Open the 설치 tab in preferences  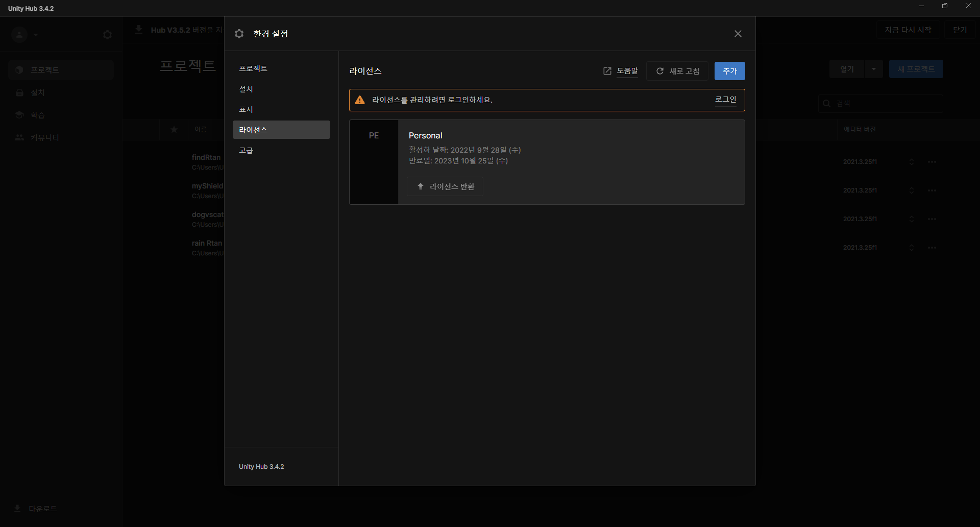click(281, 89)
